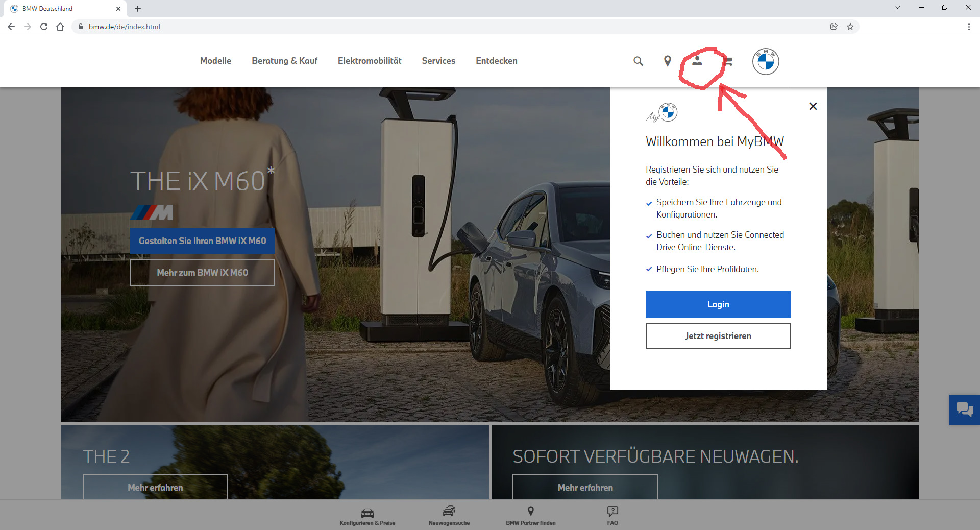Close the MyBMW welcome panel
980x530 pixels.
click(813, 106)
